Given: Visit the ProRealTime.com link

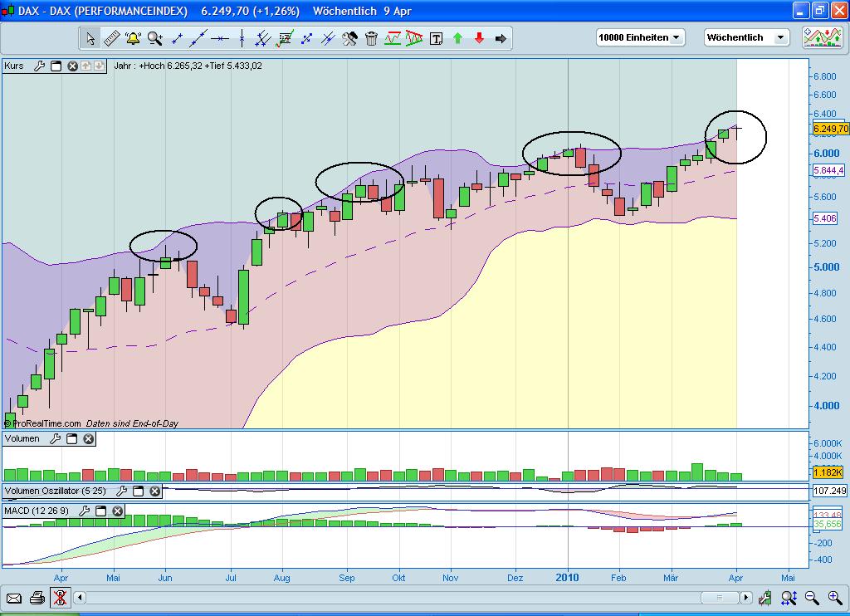Looking at the screenshot, I should (46, 423).
